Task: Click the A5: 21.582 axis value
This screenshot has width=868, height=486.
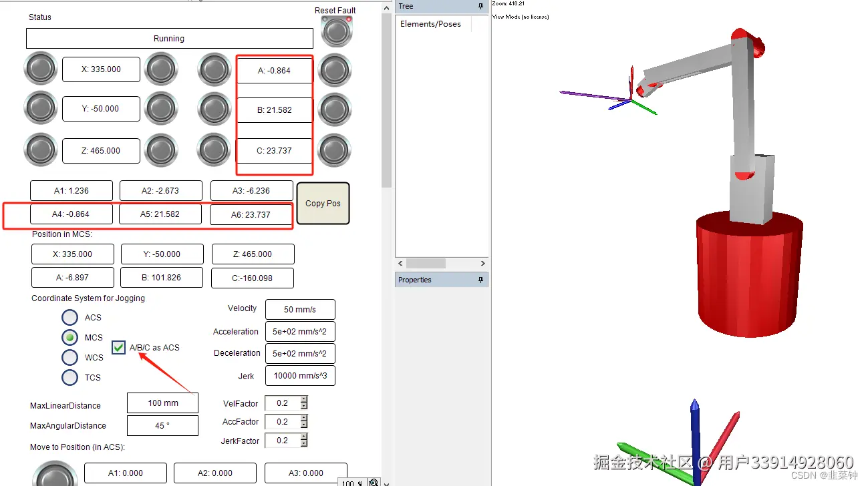Action: pos(160,214)
